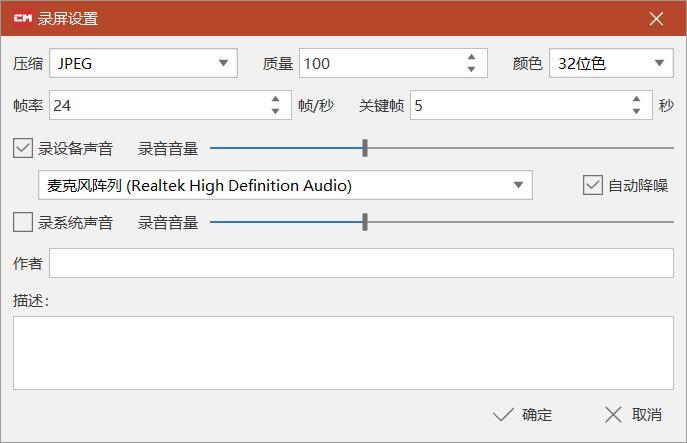687x443 pixels.
Task: Enable the 录系统声音 checkbox
Action: point(23,222)
